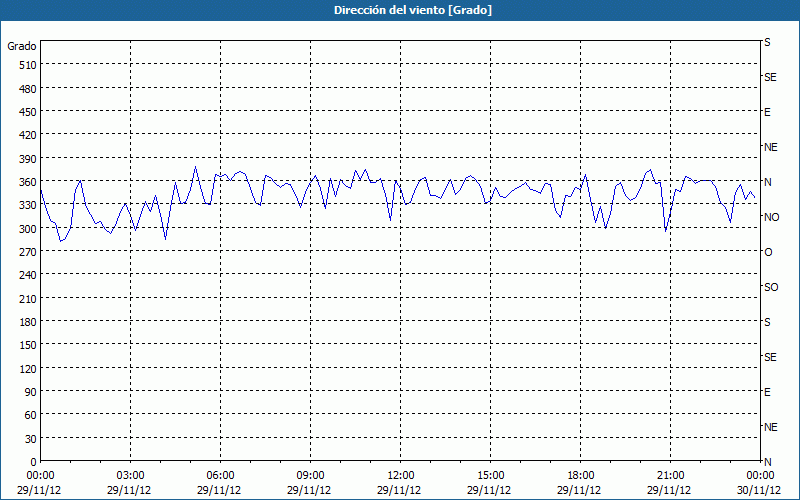The image size is (800, 500).
Task: Select the 15:00 time label
Action: coord(490,476)
